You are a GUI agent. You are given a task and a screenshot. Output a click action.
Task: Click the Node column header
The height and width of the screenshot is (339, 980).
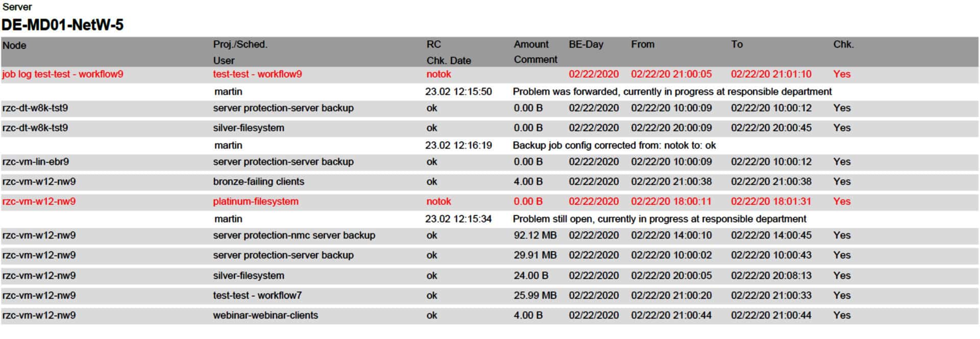point(14,45)
